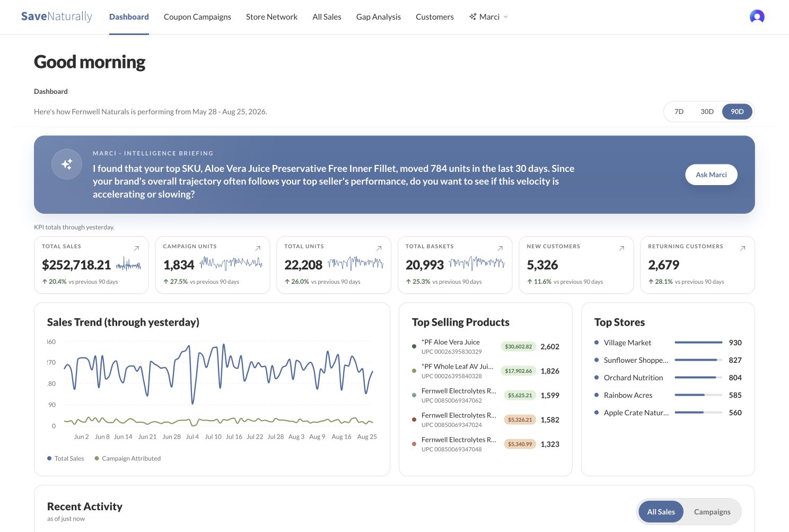789x532 pixels.
Task: Open the *PF Aloe Vera Juice product
Action: click(486, 346)
